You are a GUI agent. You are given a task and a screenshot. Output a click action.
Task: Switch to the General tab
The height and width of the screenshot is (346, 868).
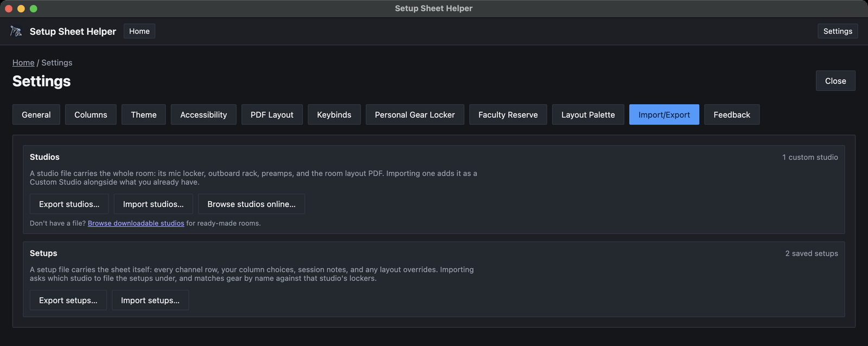click(x=36, y=115)
